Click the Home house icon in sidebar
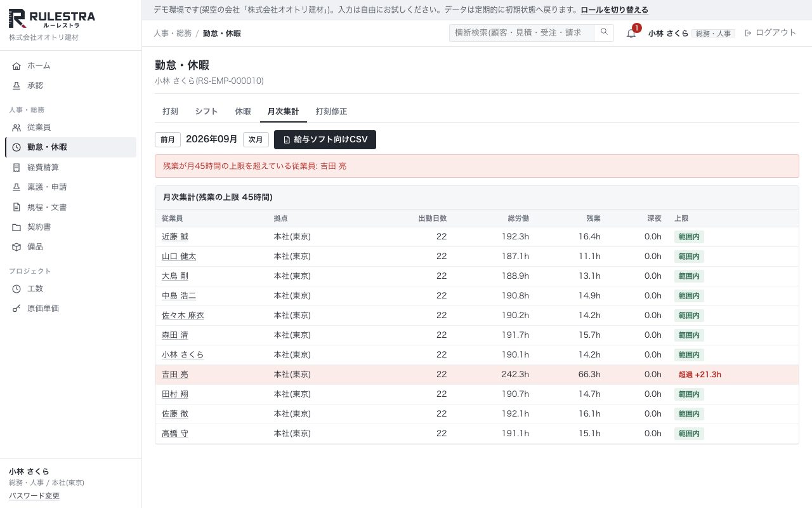Viewport: 812px width, 508px height. tap(16, 65)
